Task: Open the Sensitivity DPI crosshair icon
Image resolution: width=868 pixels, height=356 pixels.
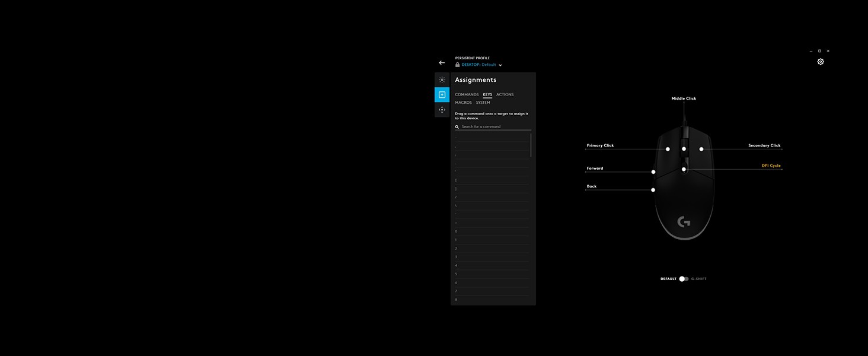Action: tap(442, 110)
